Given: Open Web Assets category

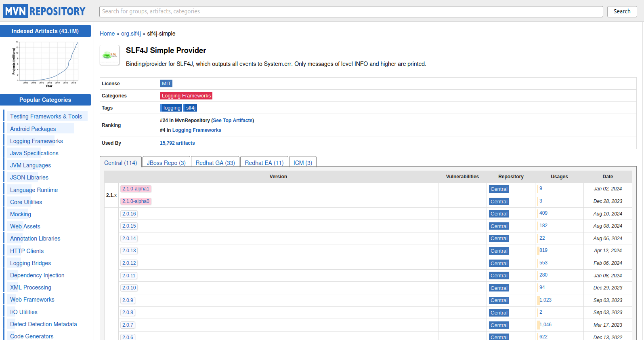Looking at the screenshot, I should pos(25,226).
